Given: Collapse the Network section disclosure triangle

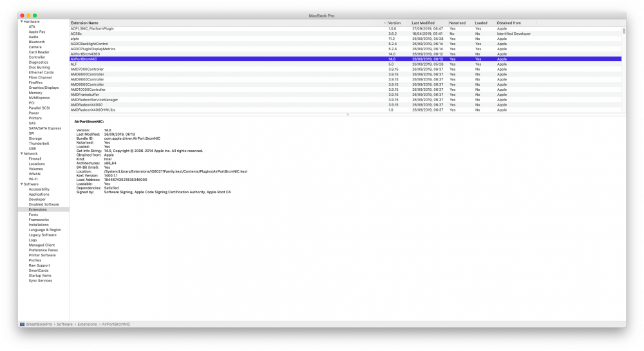Looking at the screenshot, I should pos(22,153).
